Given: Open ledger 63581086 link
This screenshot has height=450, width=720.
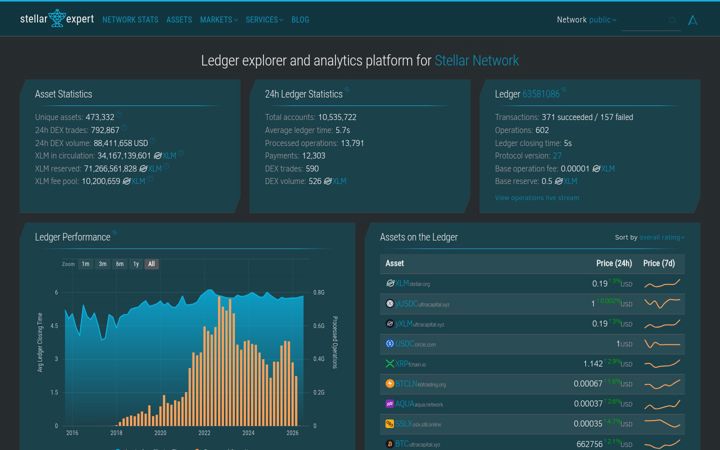Looking at the screenshot, I should [x=541, y=94].
